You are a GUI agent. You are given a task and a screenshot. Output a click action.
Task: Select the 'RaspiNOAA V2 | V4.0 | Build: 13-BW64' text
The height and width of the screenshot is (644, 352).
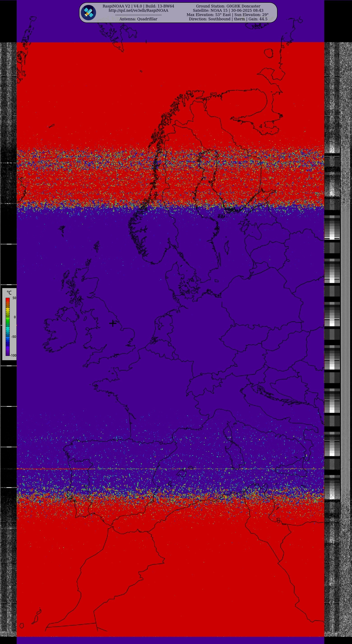click(138, 6)
